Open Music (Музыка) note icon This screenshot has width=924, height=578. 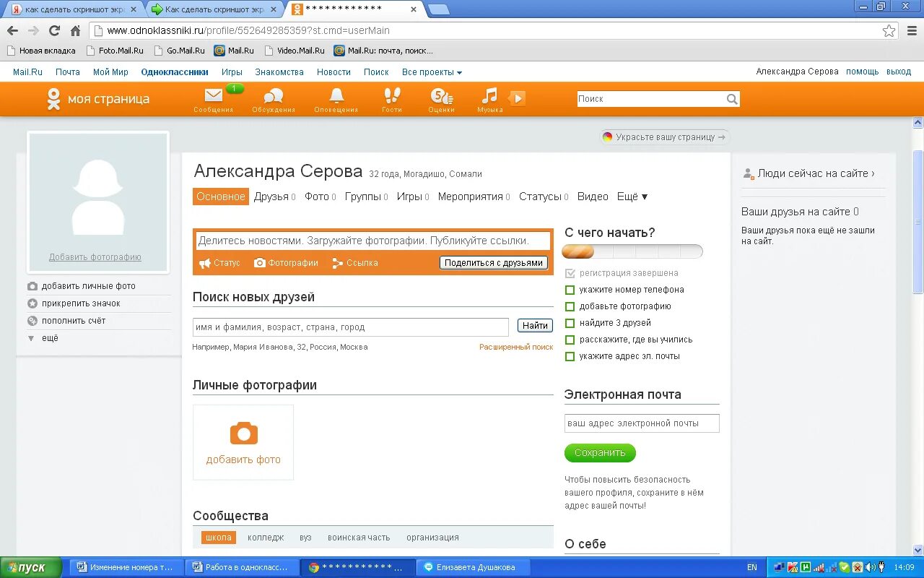click(x=490, y=95)
